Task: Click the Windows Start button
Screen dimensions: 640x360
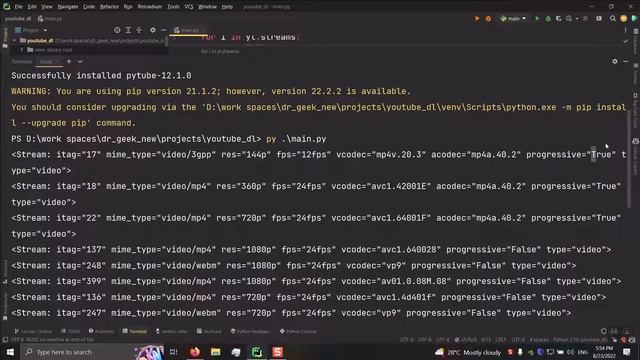Action: click(10, 352)
